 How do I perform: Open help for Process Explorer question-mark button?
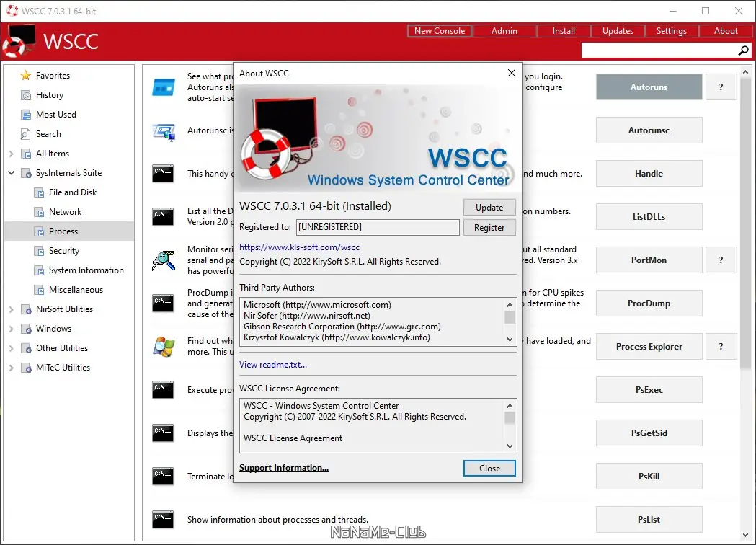(x=721, y=346)
